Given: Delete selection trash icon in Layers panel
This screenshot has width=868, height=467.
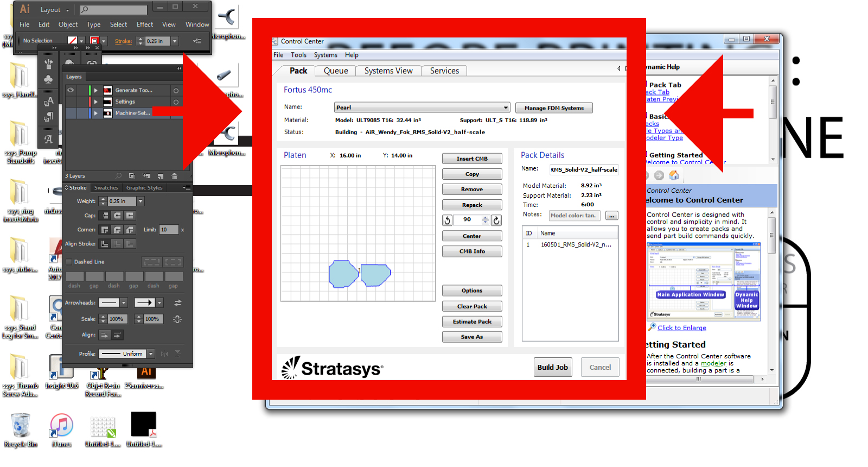Looking at the screenshot, I should tap(174, 176).
